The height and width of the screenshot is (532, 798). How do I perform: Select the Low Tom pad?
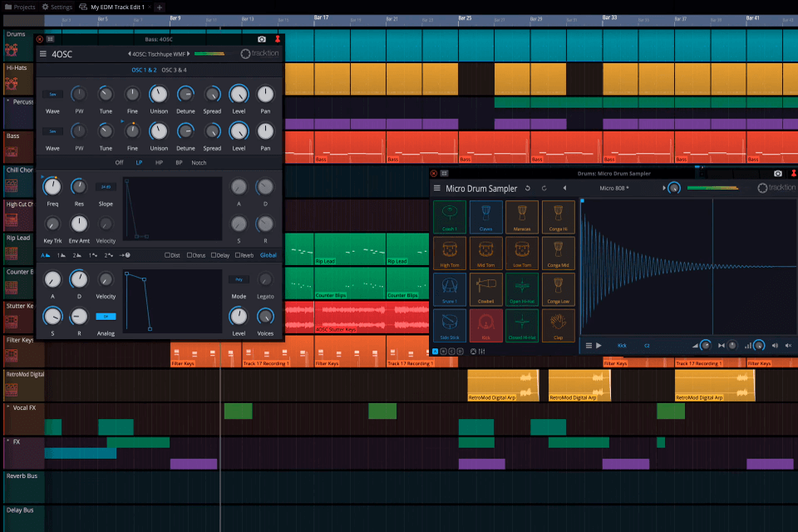pyautogui.click(x=522, y=253)
